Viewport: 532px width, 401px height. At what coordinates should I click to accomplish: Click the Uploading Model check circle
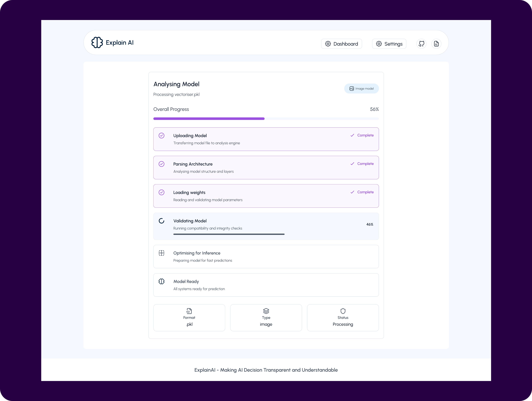(x=162, y=136)
